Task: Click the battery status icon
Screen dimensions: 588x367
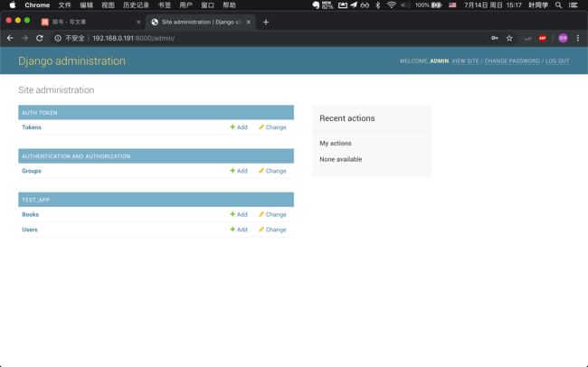Action: click(x=437, y=5)
